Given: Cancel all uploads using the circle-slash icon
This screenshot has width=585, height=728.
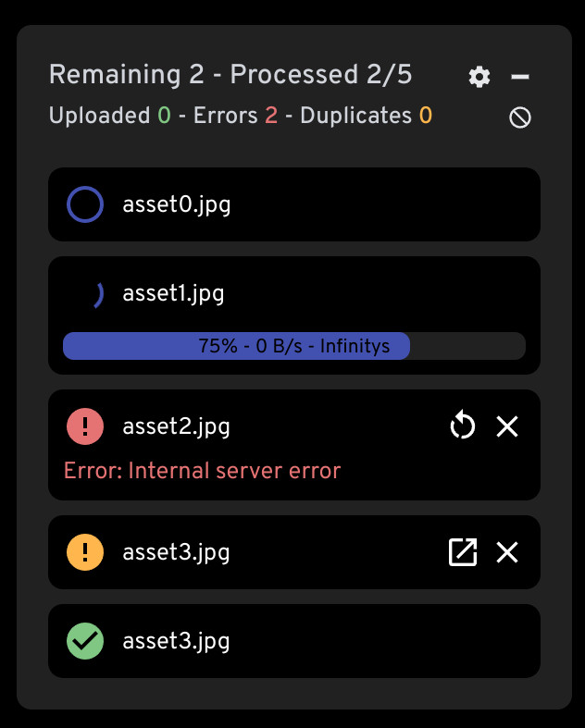Looking at the screenshot, I should click(x=520, y=117).
